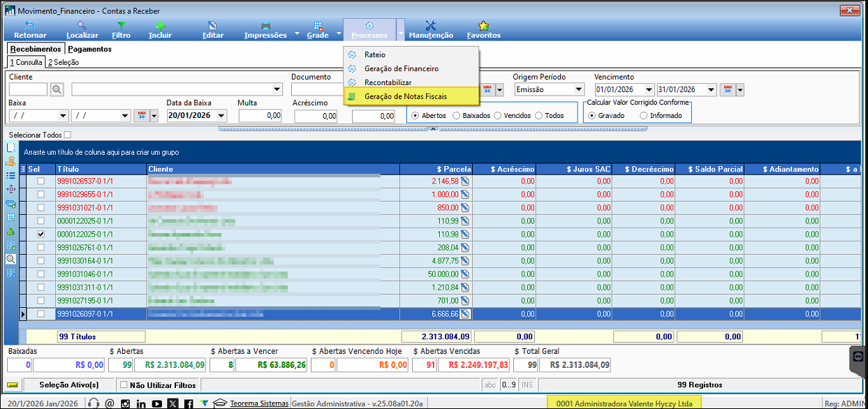Open the Teorema Sistemas link

259,403
